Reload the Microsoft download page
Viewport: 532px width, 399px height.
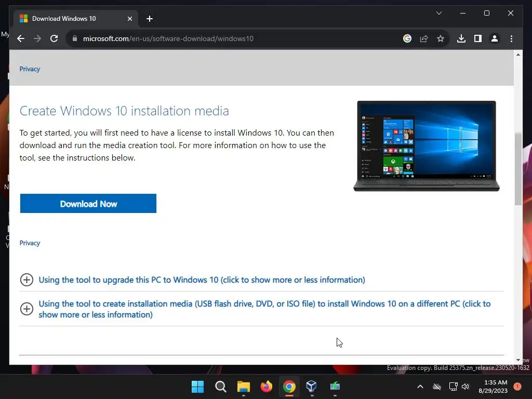pyautogui.click(x=54, y=38)
